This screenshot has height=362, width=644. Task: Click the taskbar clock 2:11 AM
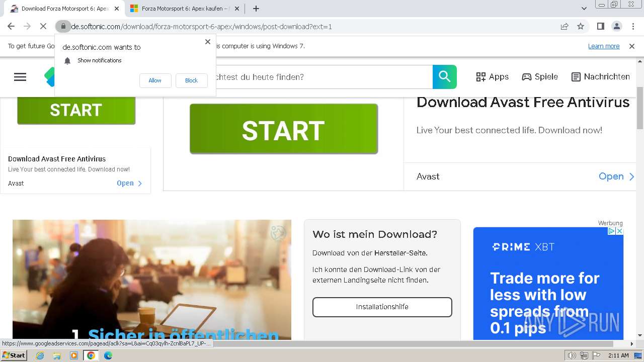[x=618, y=355]
